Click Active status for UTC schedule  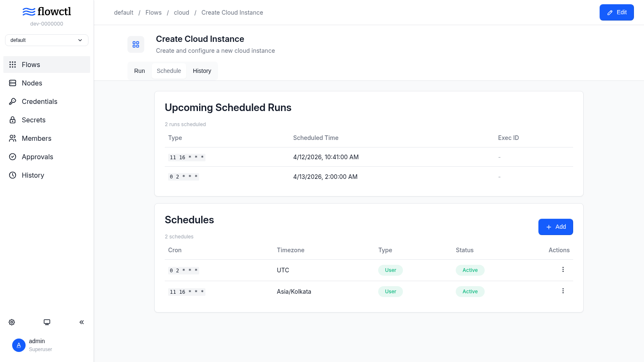coord(470,270)
